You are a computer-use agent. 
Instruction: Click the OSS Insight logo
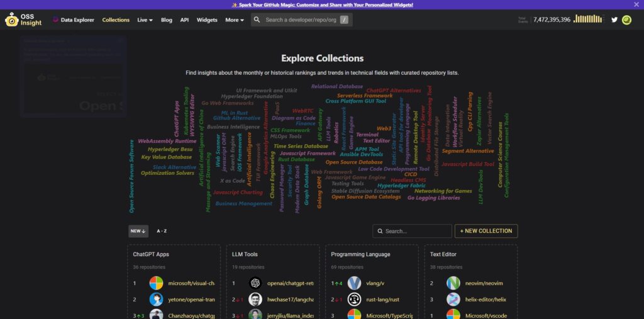coord(23,20)
